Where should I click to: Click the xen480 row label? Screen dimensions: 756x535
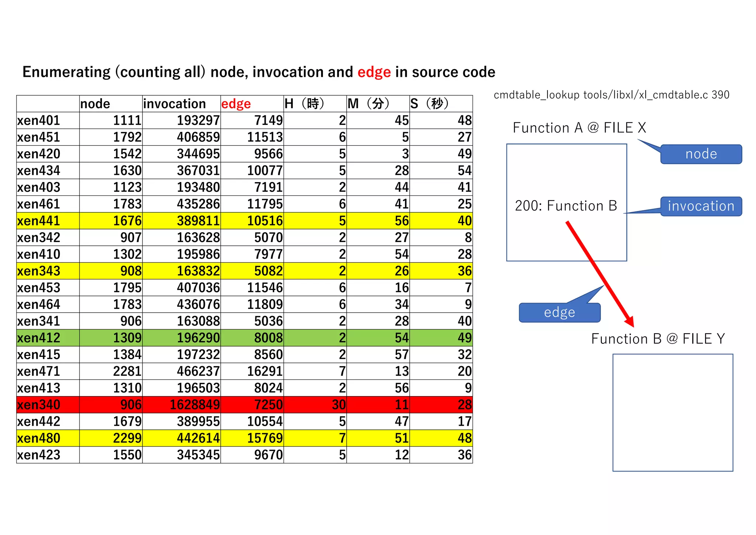pos(39,438)
